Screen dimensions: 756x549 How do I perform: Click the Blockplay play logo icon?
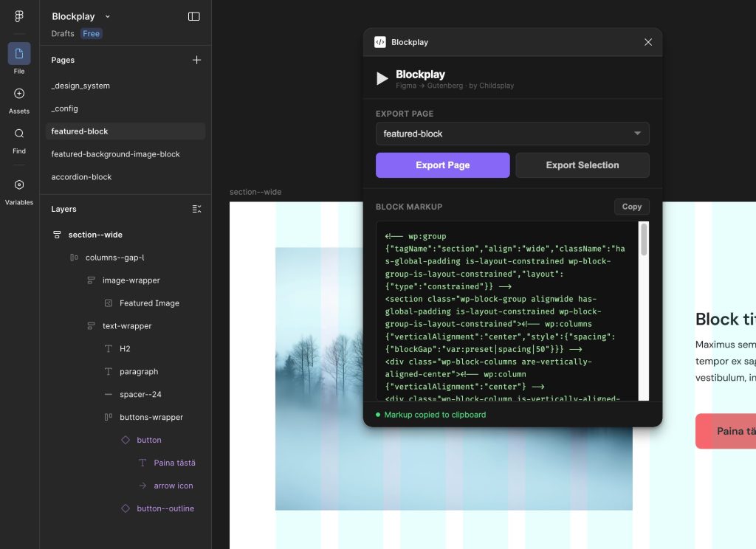pyautogui.click(x=382, y=78)
